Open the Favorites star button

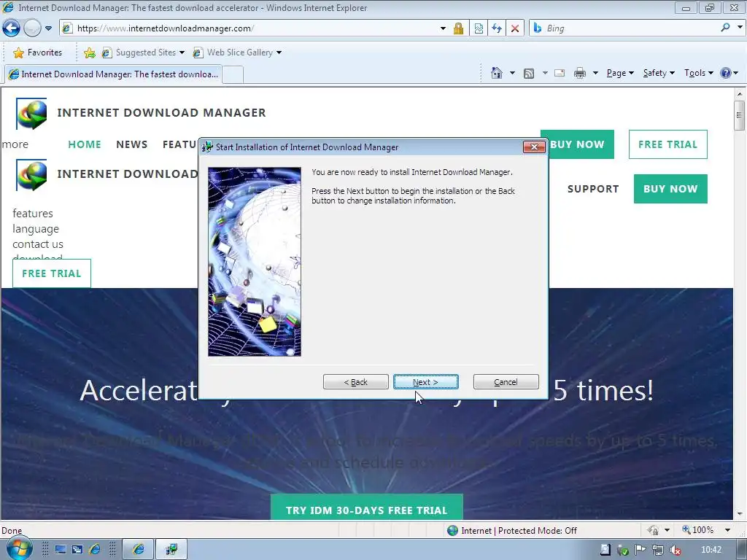[38, 52]
